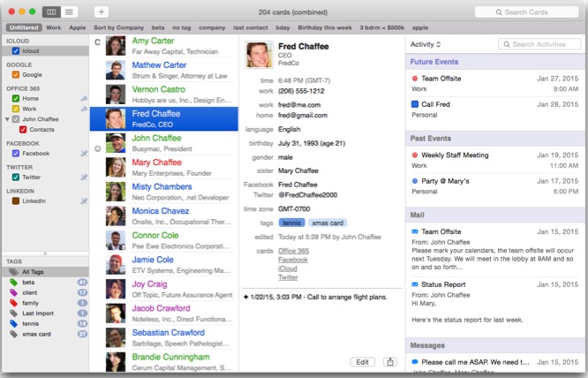This screenshot has height=378, width=588.
Task: Click into the Search Activities field
Action: click(539, 44)
